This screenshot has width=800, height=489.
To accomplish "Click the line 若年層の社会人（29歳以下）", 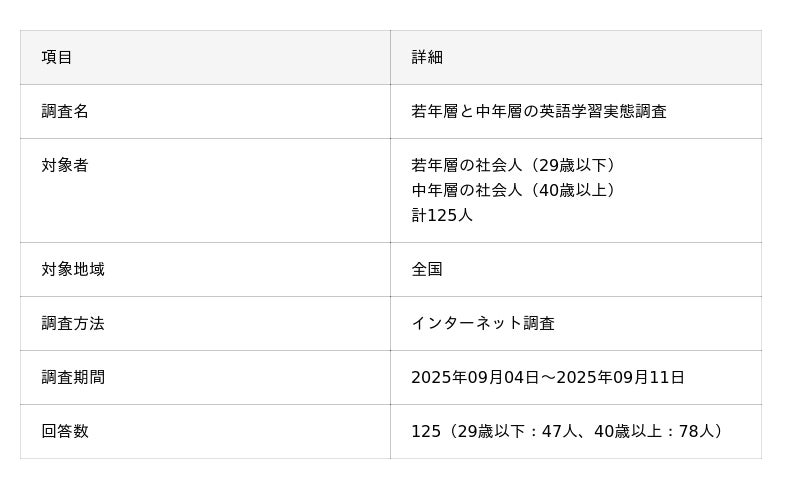I will point(516,165).
